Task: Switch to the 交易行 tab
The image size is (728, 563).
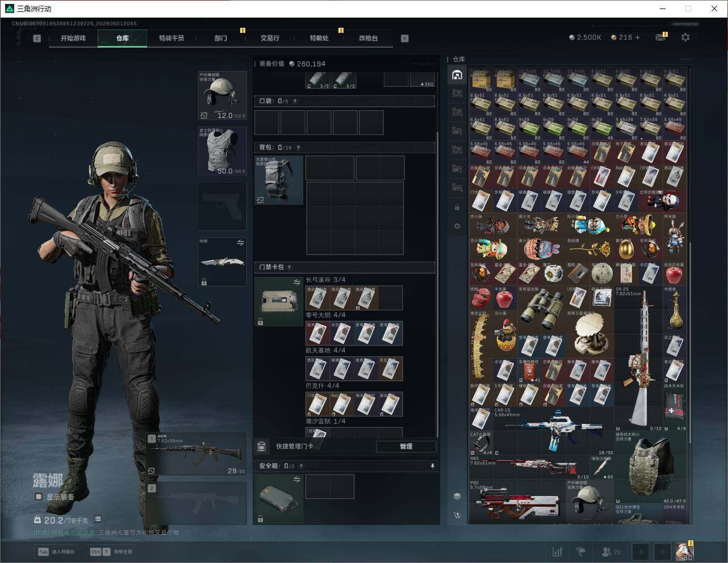Action: (270, 38)
